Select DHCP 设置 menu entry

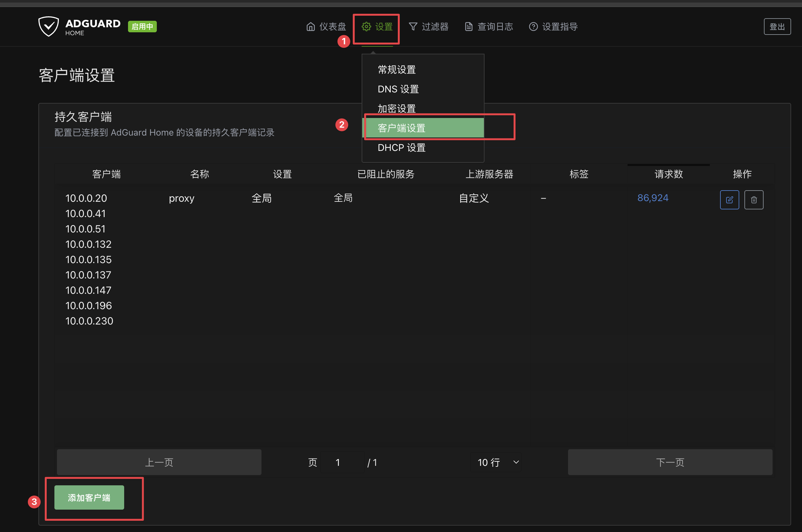pos(401,148)
